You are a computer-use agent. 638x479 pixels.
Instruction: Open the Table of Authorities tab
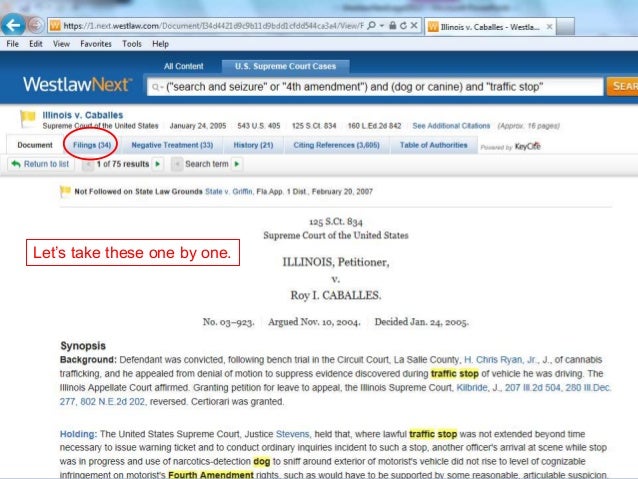point(433,145)
